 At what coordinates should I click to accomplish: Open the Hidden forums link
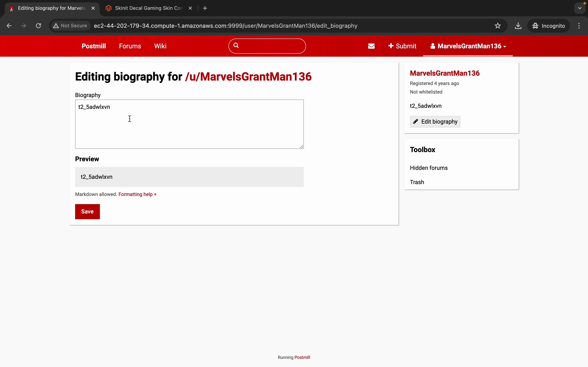[429, 168]
